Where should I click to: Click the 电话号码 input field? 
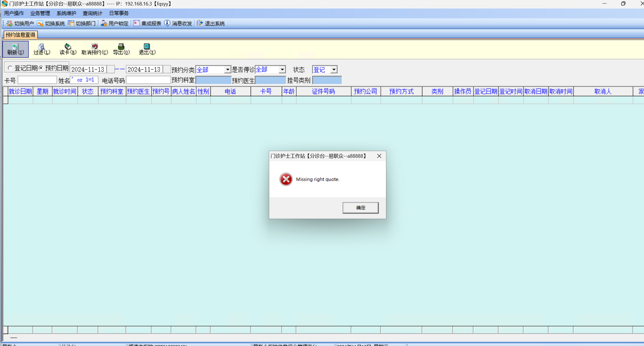click(148, 80)
